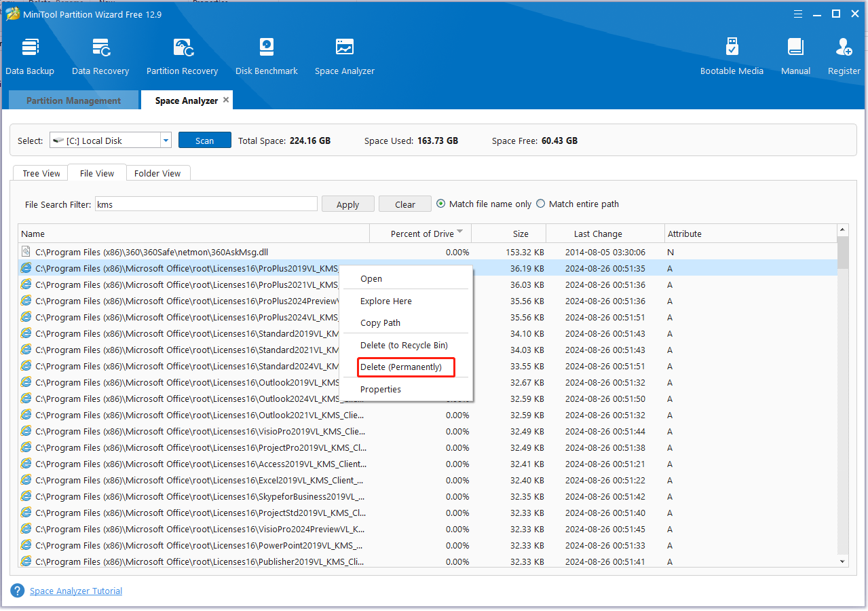Screen dimensions: 868x611
Task: Click the scrollbar up arrow
Action: point(843,230)
